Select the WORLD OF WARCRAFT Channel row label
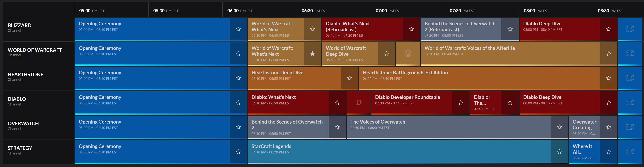Viewport: 644px width, 167px height. 38,53
